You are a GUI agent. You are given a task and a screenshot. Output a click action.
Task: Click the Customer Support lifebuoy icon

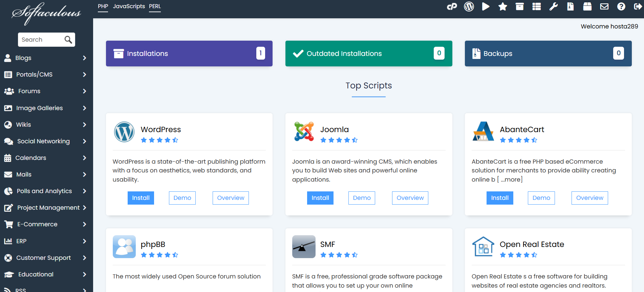(x=8, y=258)
